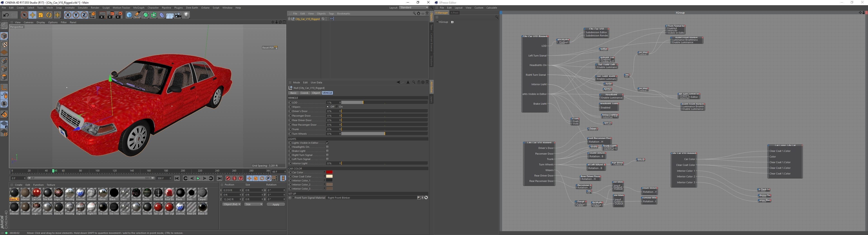Viewport: 868px width, 235px height.
Task: Click the red Car Color swatch
Action: [329, 172]
